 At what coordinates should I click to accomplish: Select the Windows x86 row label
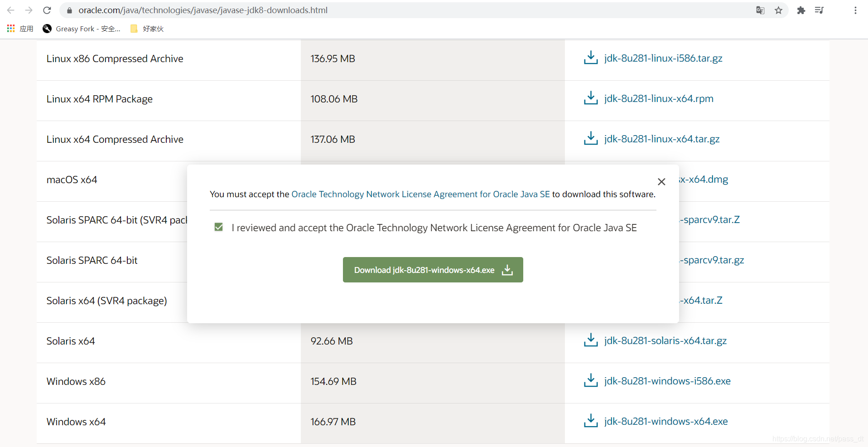tap(76, 381)
